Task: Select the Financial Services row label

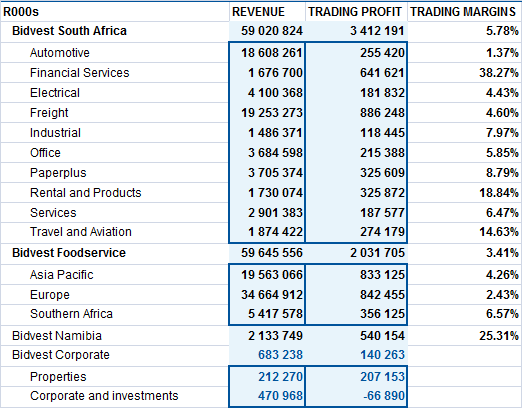Action: [80, 73]
